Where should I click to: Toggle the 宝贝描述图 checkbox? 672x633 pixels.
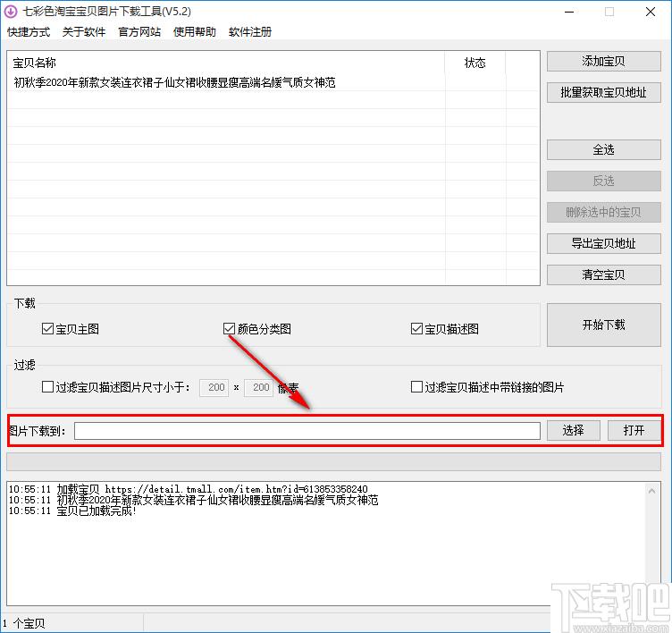(x=416, y=329)
